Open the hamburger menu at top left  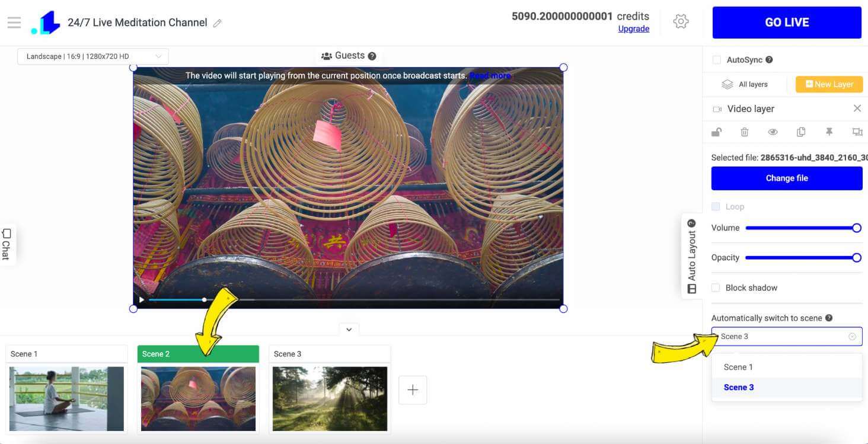pyautogui.click(x=14, y=23)
